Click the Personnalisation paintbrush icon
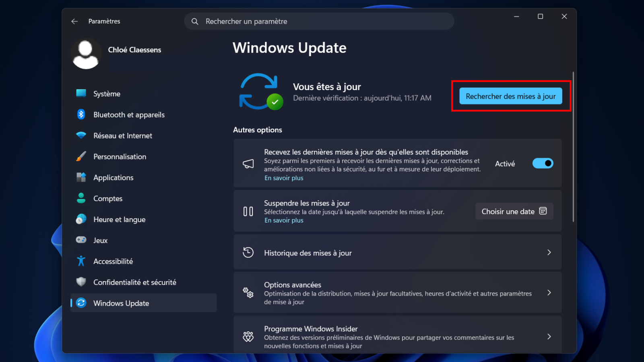 coord(81,156)
